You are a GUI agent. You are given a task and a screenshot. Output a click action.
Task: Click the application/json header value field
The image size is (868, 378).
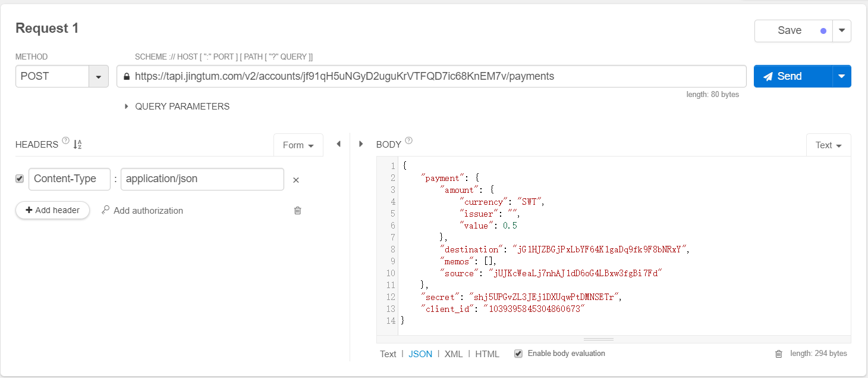202,179
